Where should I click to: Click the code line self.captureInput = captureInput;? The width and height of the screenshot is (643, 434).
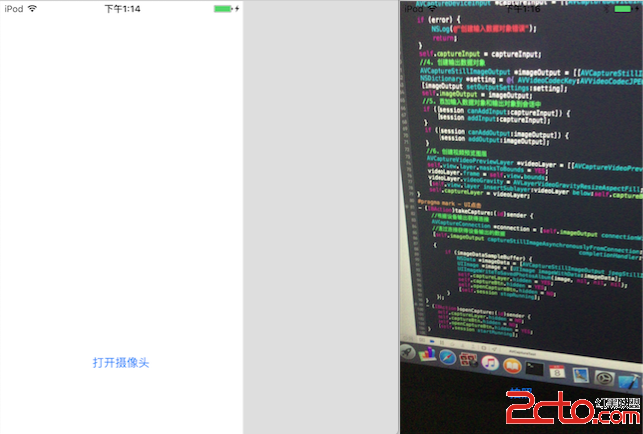coord(480,54)
